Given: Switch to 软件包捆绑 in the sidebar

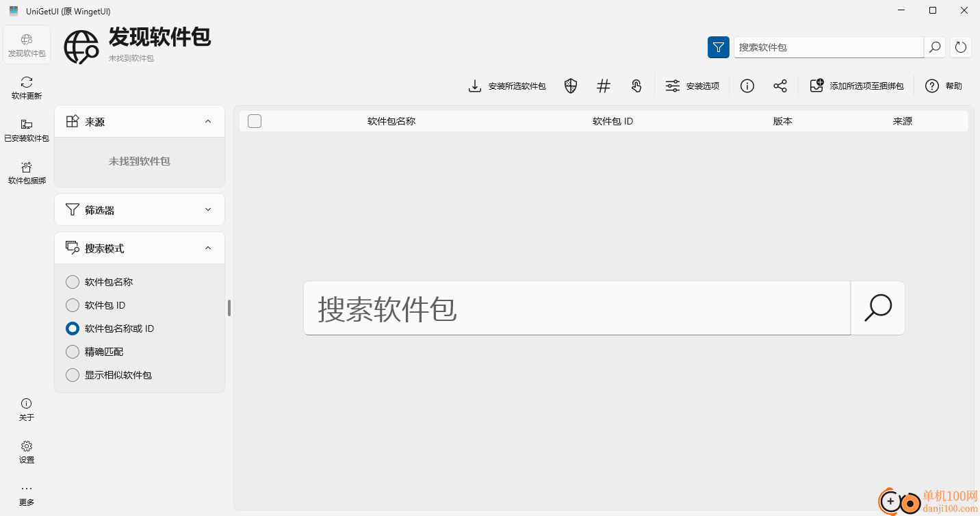Looking at the screenshot, I should pyautogui.click(x=27, y=172).
